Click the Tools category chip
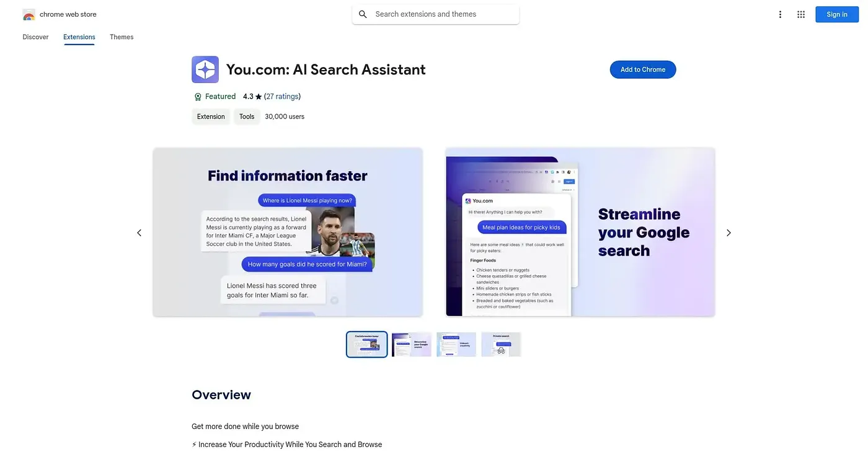The height and width of the screenshot is (452, 868). point(247,117)
